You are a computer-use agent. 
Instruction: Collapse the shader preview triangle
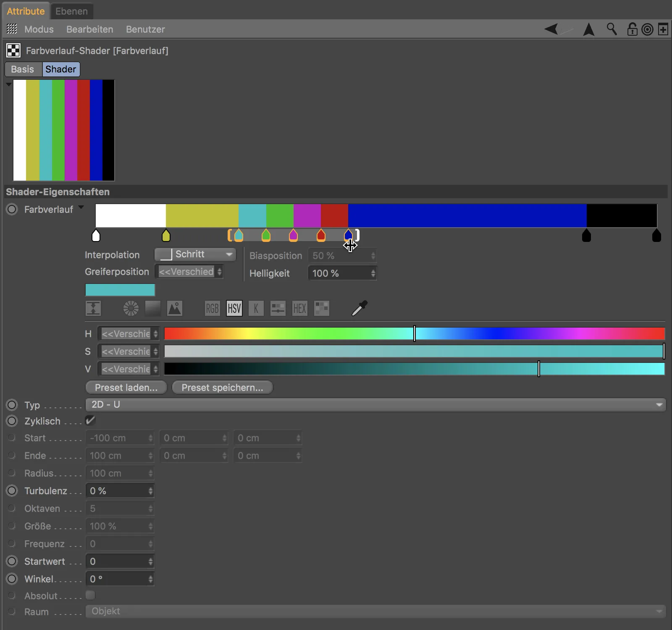(8, 84)
